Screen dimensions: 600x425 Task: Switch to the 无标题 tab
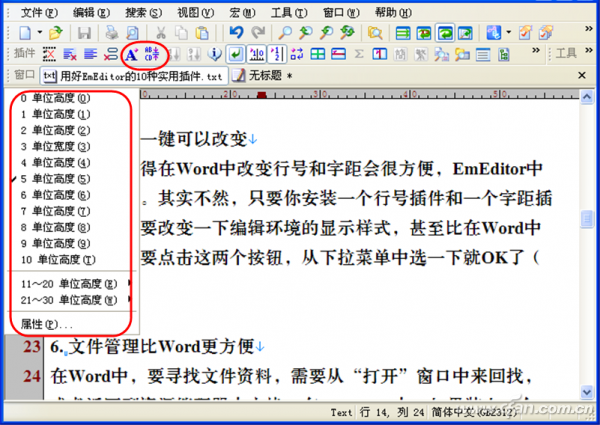point(261,76)
